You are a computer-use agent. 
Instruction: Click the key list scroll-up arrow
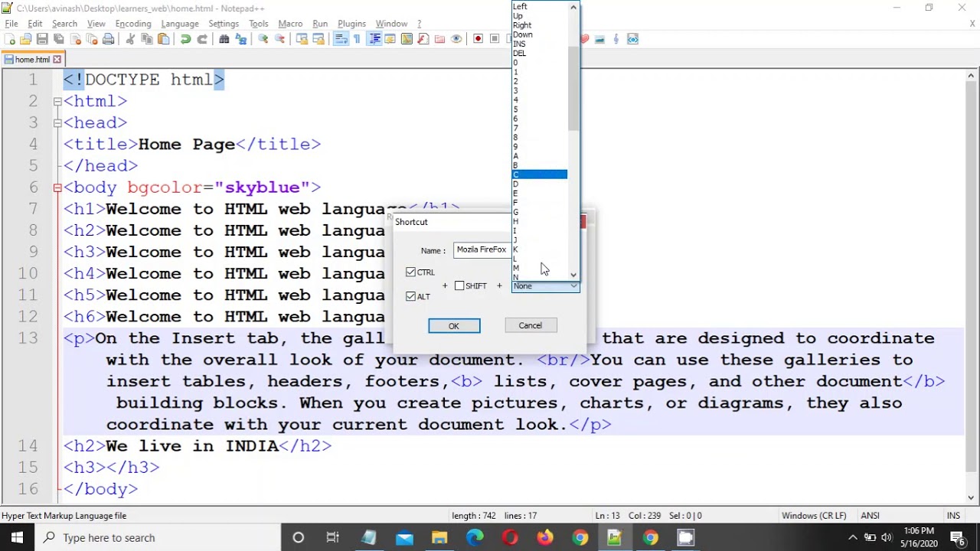point(573,6)
